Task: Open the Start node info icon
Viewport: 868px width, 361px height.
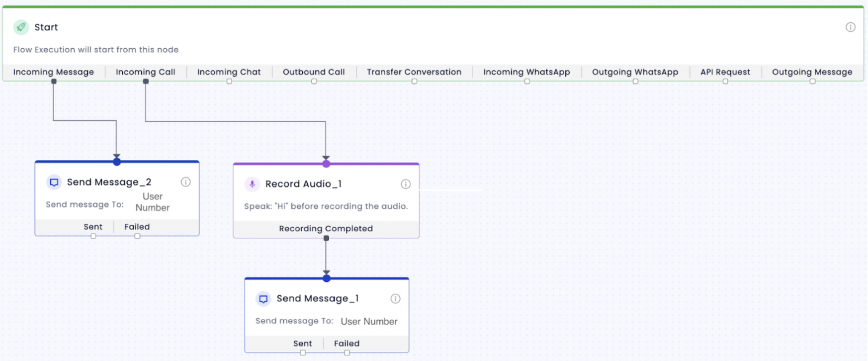Action: tap(851, 27)
